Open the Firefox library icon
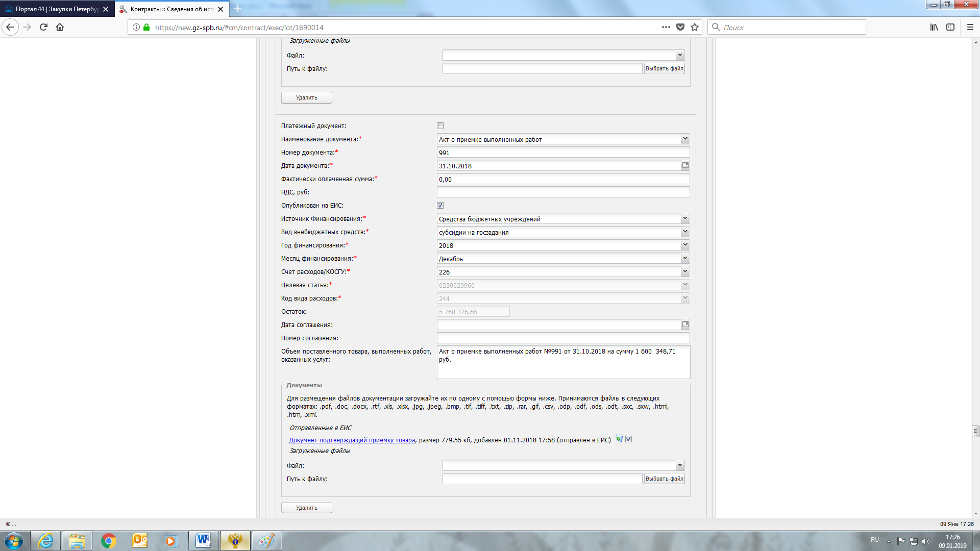The image size is (980, 551). pyautogui.click(x=934, y=27)
